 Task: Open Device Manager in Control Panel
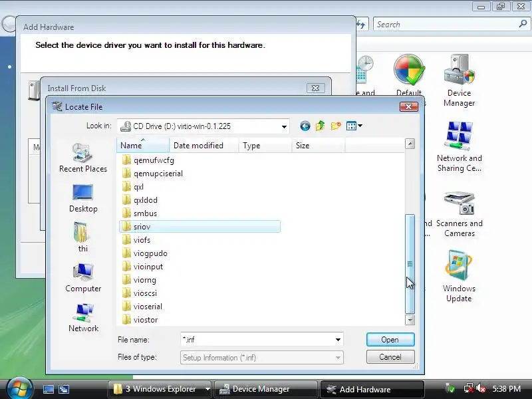(459, 80)
